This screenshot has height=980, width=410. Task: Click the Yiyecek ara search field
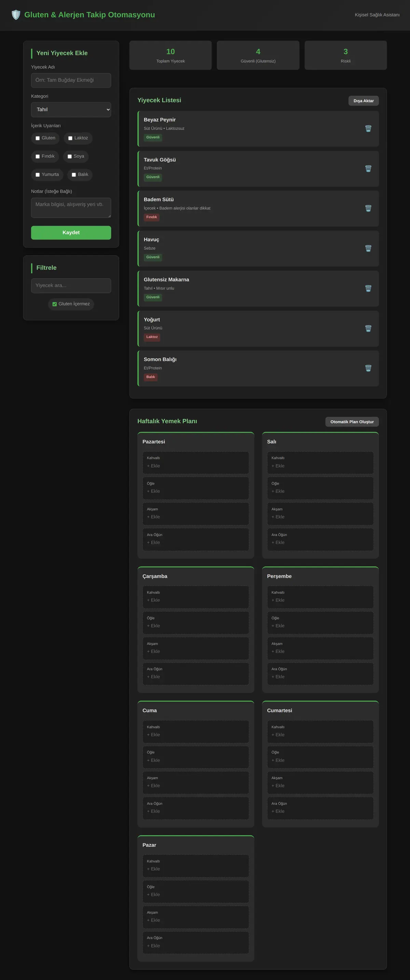71,286
